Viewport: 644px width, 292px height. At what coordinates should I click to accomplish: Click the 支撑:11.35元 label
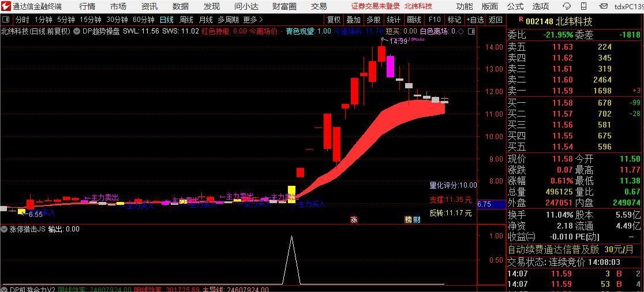click(451, 200)
